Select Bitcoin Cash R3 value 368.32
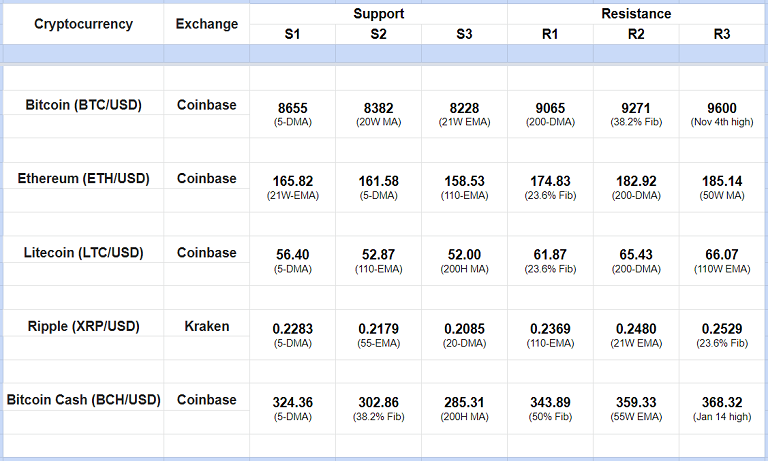 [x=722, y=403]
